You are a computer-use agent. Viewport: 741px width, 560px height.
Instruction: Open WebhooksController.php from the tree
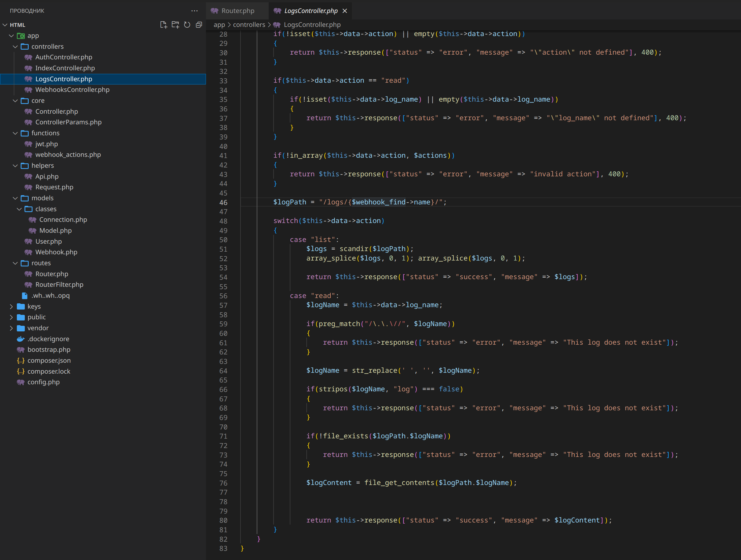[x=72, y=90]
